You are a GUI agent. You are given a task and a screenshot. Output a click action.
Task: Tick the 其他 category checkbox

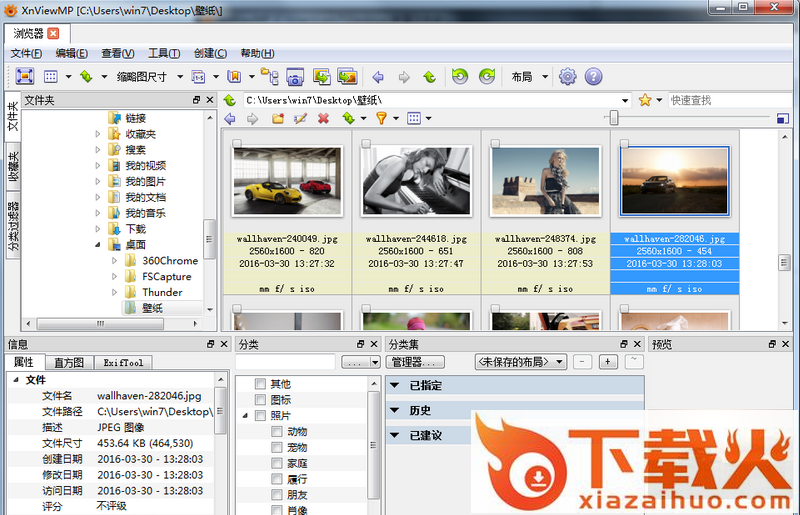tap(261, 384)
